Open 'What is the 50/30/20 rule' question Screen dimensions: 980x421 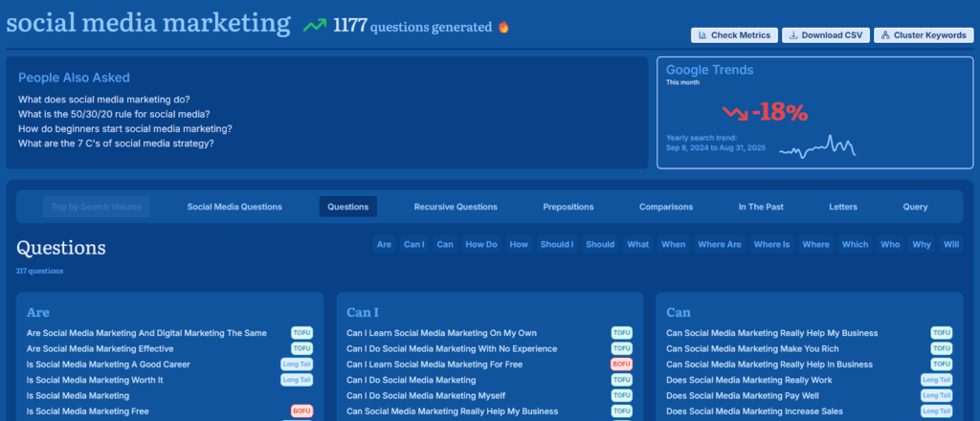click(114, 114)
